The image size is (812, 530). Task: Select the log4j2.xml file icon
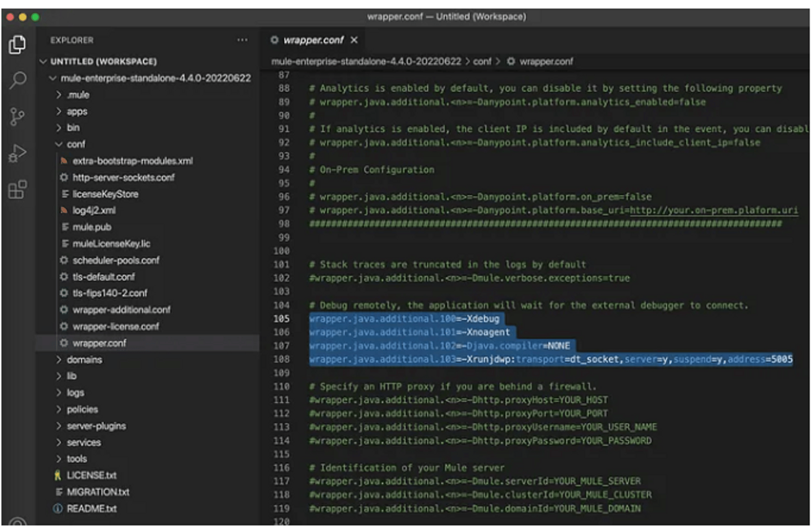(x=64, y=210)
